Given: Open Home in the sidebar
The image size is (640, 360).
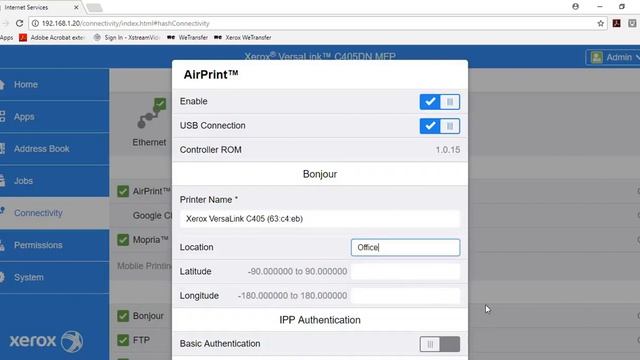Looking at the screenshot, I should coord(54,84).
